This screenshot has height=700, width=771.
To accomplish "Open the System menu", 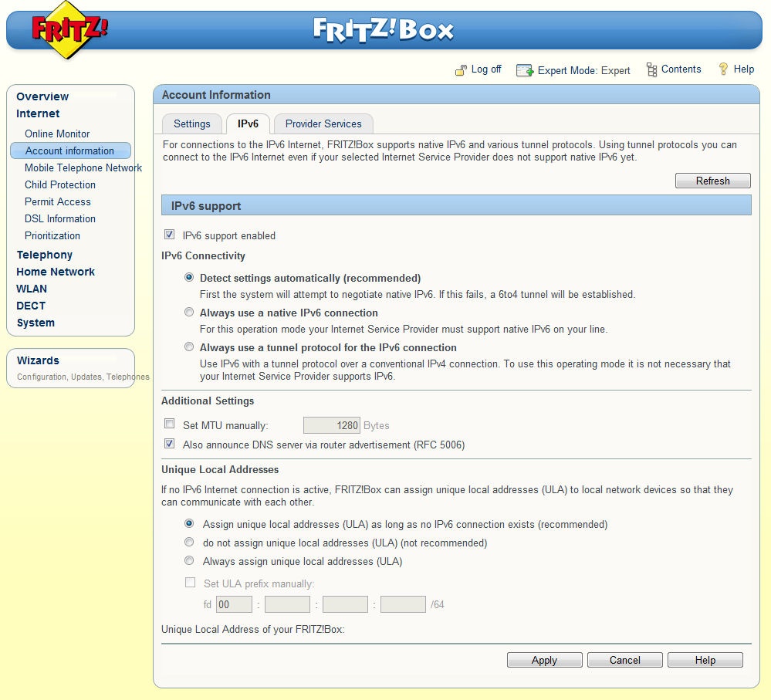I will coord(36,323).
